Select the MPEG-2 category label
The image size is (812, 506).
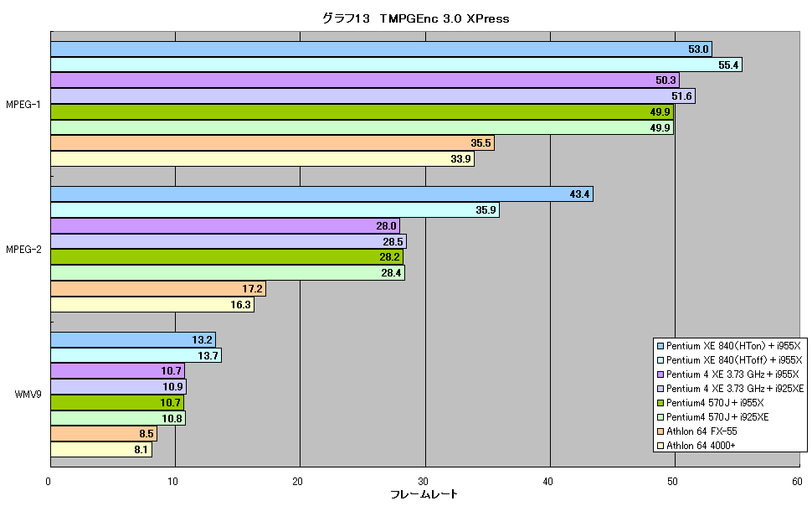tap(23, 250)
